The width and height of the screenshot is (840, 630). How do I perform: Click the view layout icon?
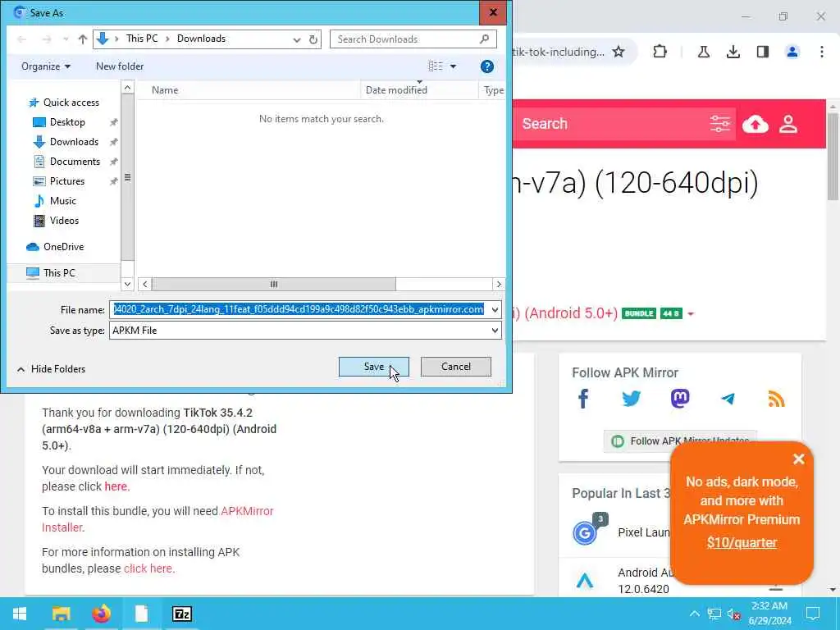(x=436, y=66)
